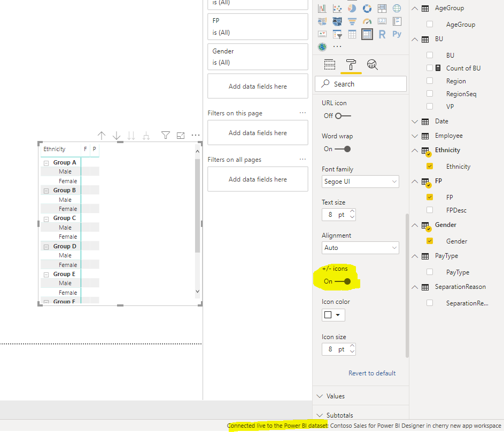Click drill down arrow above matrix
This screenshot has height=432, width=504.
point(117,136)
